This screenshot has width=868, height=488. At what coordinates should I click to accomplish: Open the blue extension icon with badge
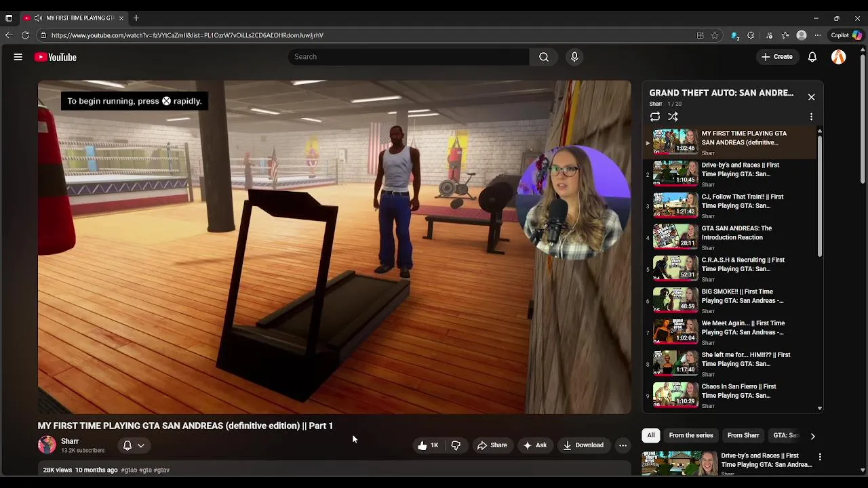(734, 35)
